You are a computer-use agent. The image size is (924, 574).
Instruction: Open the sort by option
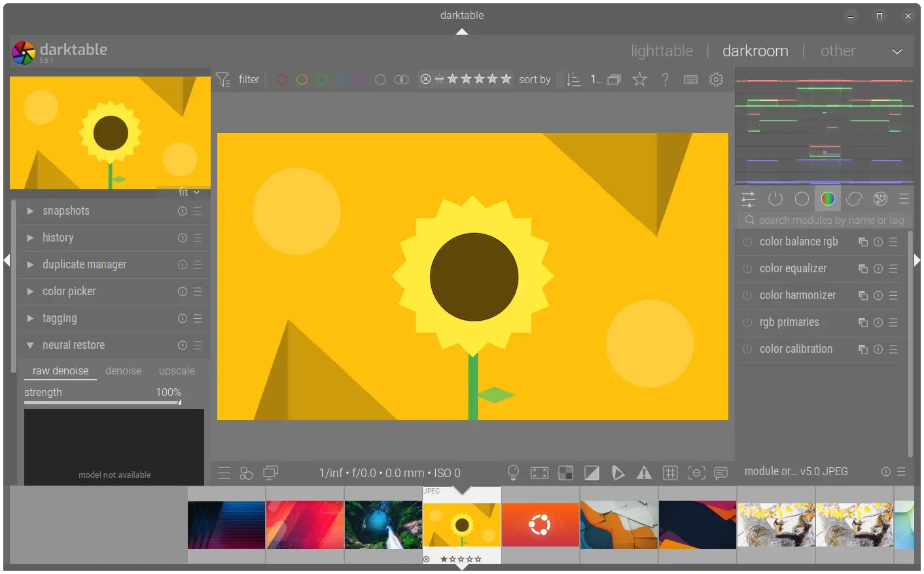tap(535, 79)
